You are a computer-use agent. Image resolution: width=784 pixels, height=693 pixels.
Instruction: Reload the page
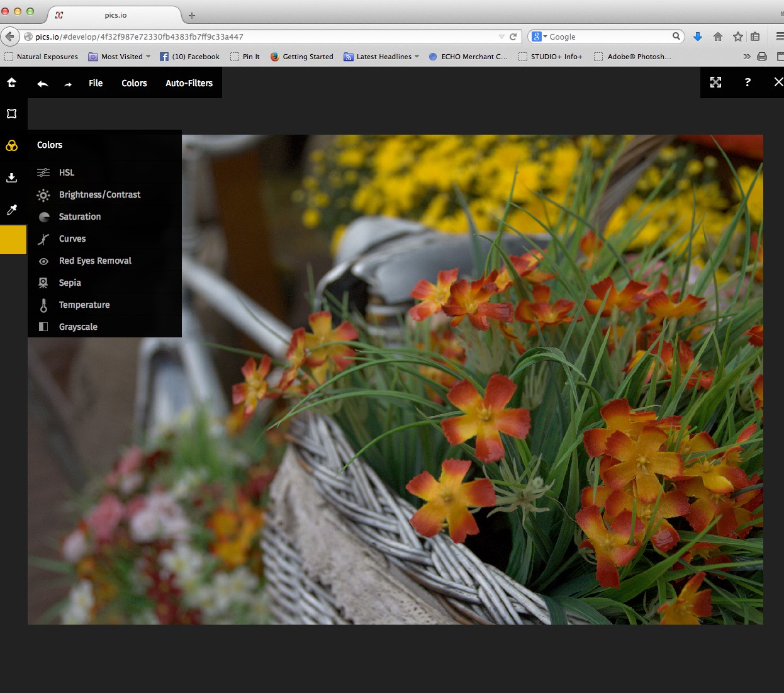[x=513, y=37]
